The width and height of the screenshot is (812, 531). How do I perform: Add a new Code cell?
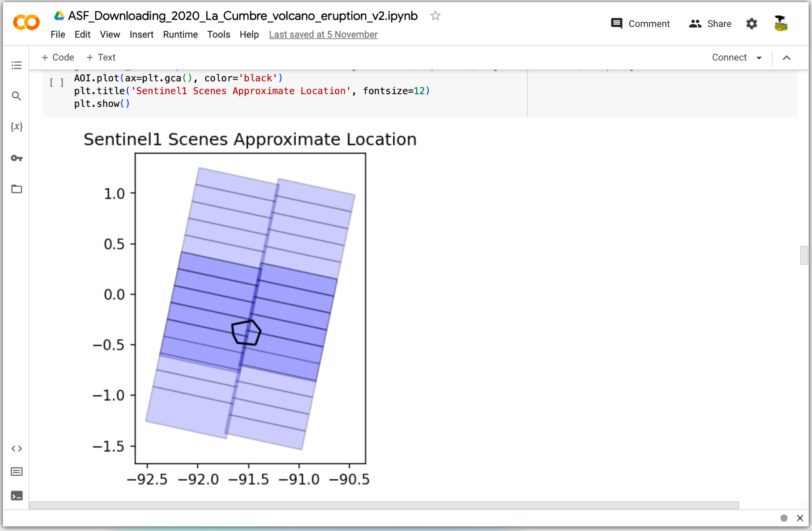click(57, 58)
